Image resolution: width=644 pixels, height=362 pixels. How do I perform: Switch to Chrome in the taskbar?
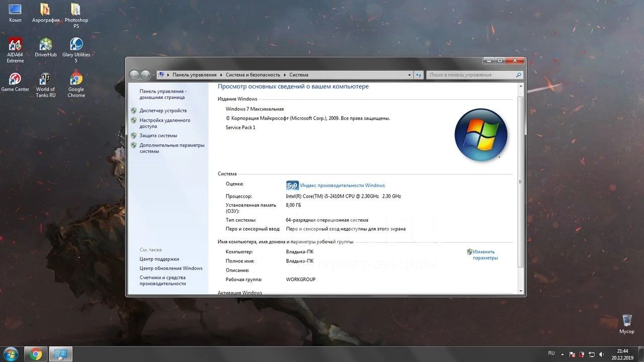tap(36, 354)
